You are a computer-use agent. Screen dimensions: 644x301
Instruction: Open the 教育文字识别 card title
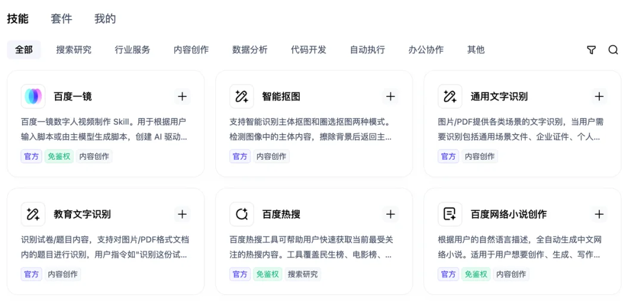click(82, 215)
